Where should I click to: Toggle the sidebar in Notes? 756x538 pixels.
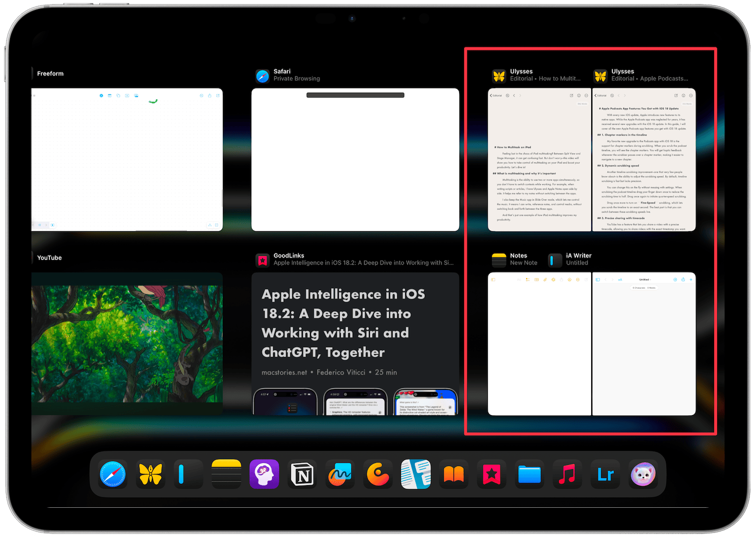pyautogui.click(x=493, y=279)
